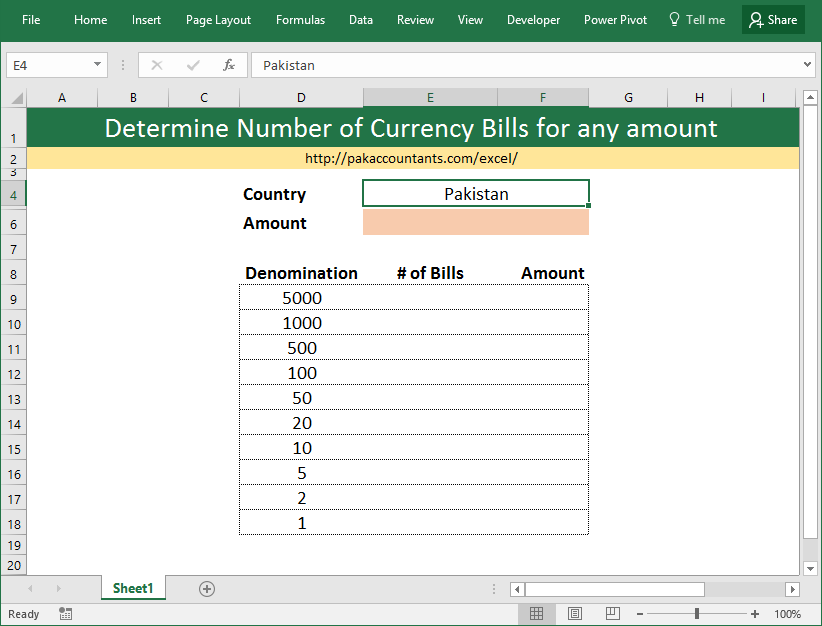Select column G header
The width and height of the screenshot is (822, 626).
click(x=628, y=98)
